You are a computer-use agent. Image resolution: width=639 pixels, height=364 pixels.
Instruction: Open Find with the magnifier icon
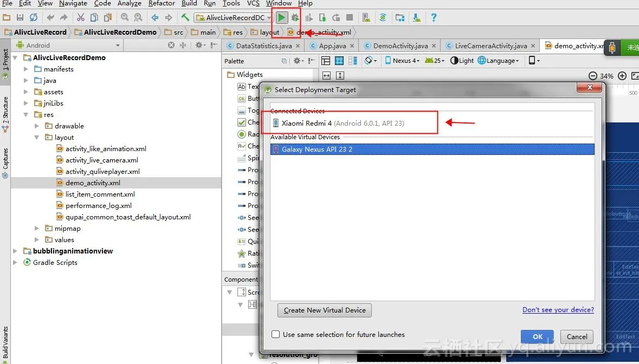pyautogui.click(x=125, y=17)
